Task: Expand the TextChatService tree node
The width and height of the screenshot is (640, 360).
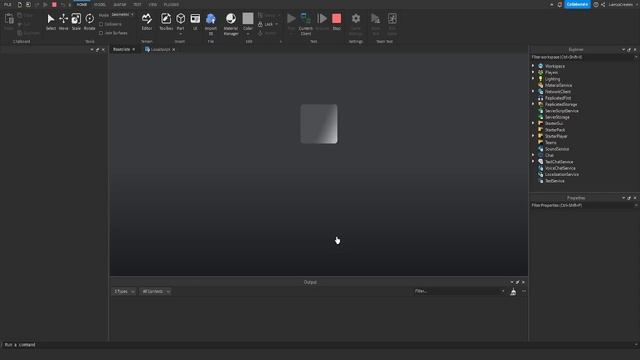Action: click(x=533, y=162)
